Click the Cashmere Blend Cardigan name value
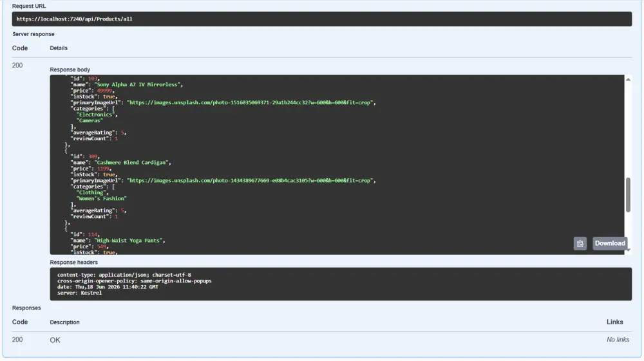The image size is (644, 361). pos(131,162)
